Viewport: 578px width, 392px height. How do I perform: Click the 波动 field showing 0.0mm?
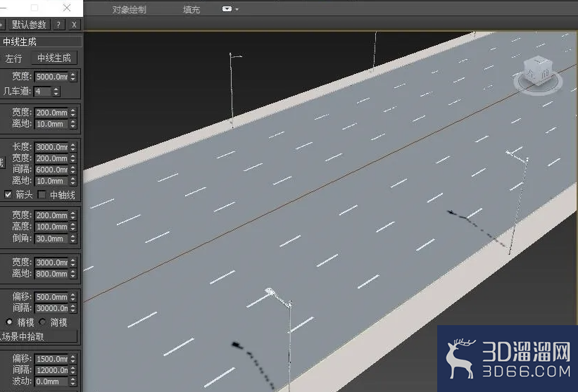(x=52, y=381)
